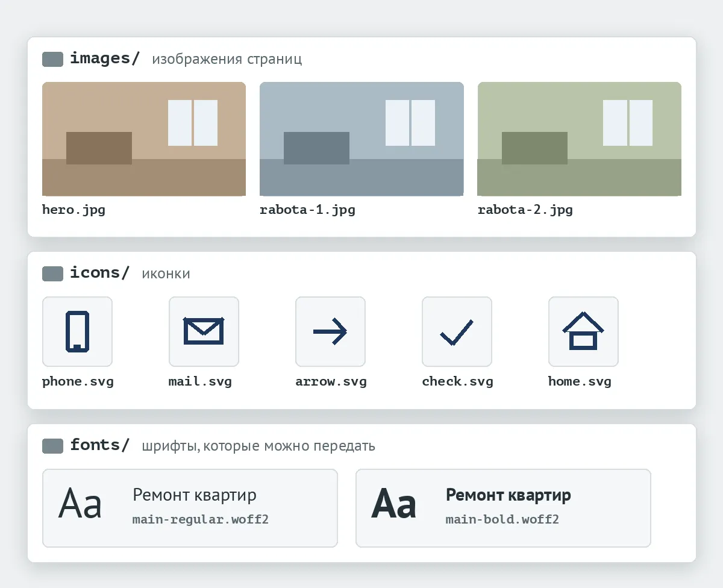Open the blue rabota-1.jpg thumbnail
Image resolution: width=723 pixels, height=588 pixels.
coord(361,139)
